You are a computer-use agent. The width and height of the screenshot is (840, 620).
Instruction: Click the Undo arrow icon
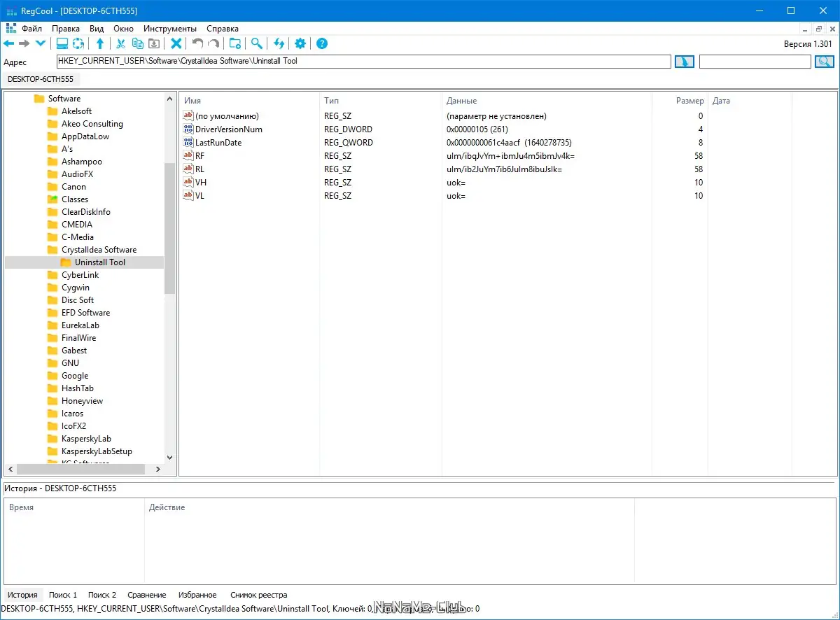197,43
